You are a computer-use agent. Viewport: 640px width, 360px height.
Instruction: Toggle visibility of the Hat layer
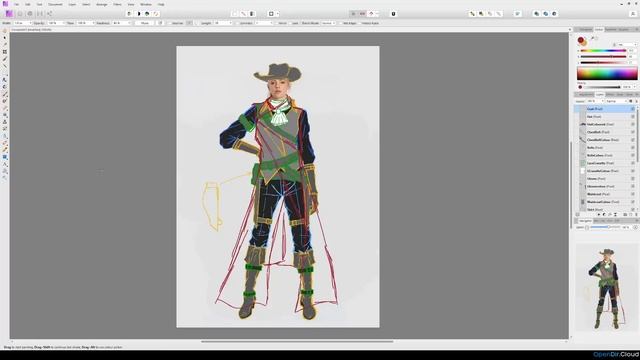pos(633,117)
